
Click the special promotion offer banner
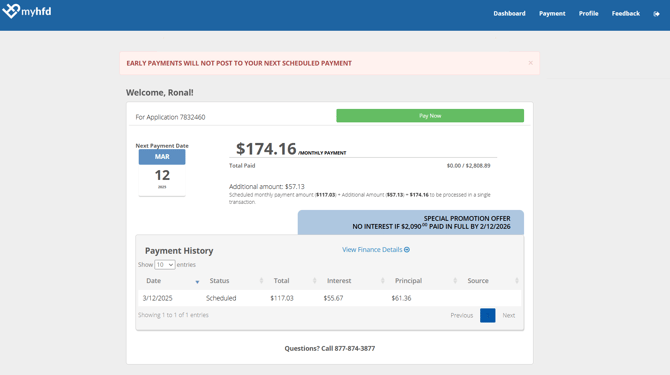[x=411, y=223]
